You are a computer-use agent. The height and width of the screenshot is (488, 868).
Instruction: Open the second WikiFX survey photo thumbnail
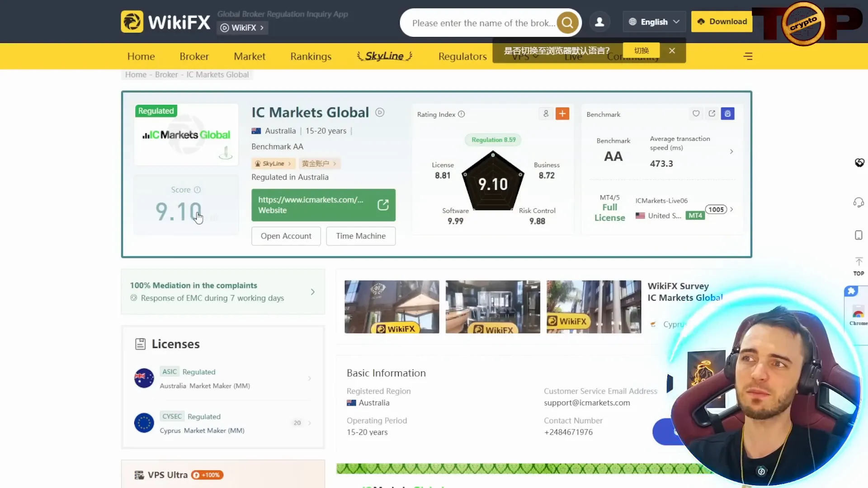[493, 307]
